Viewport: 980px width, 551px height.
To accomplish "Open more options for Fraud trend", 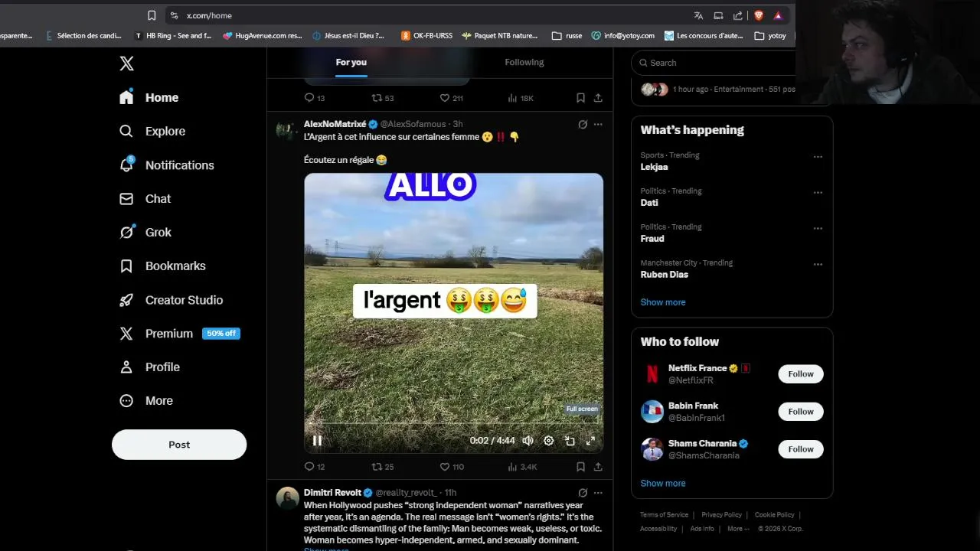I will (x=818, y=228).
